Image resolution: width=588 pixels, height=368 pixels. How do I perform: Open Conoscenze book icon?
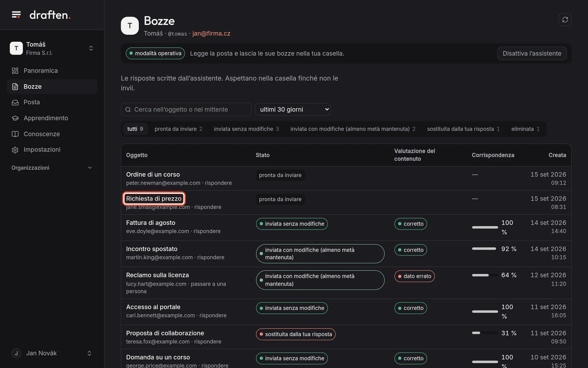(x=15, y=134)
